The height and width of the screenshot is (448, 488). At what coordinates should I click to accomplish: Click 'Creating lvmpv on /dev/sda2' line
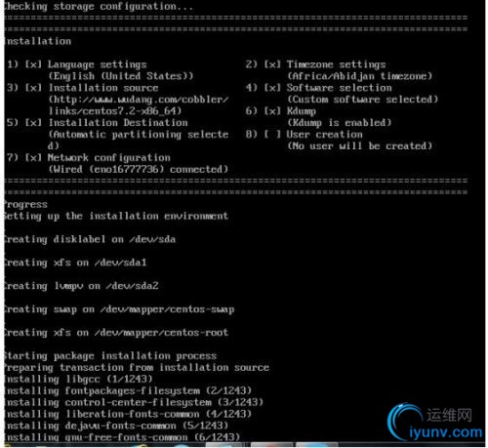click(81, 286)
